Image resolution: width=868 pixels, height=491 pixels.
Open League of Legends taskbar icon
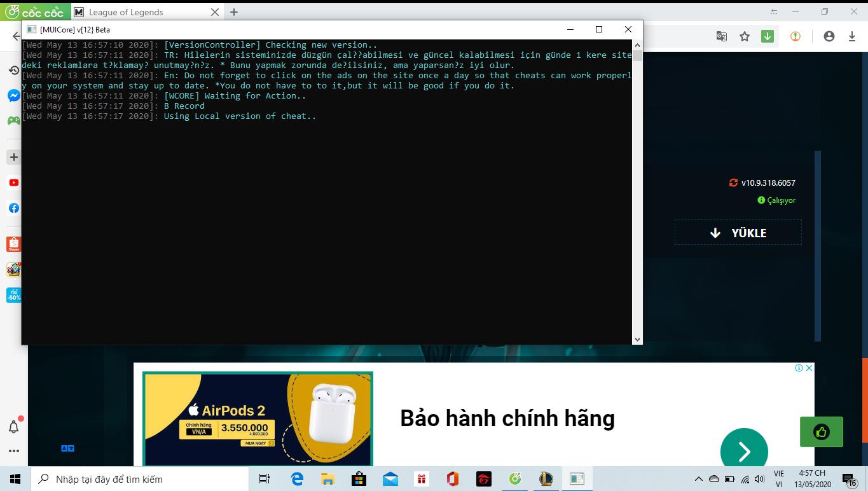tap(546, 479)
